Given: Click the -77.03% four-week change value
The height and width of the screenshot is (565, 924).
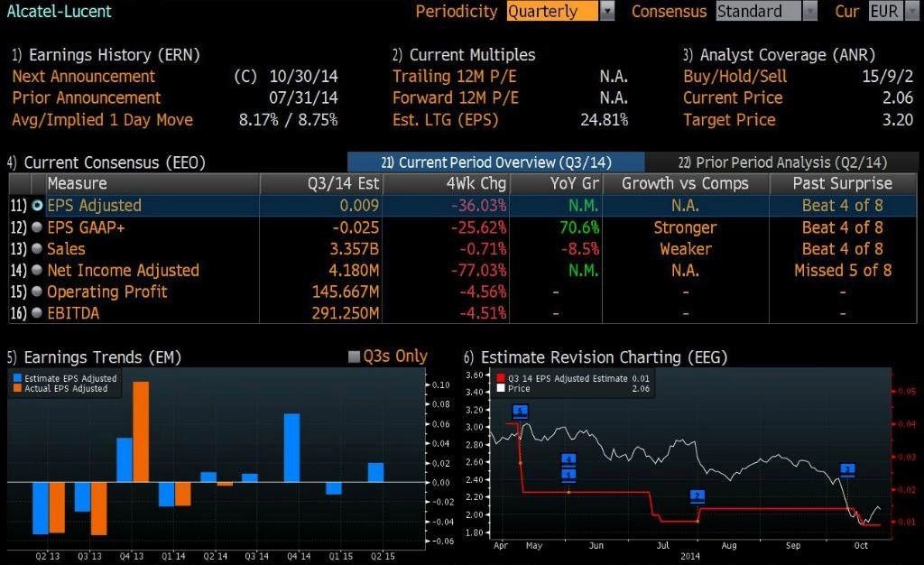Looking at the screenshot, I should point(478,271).
